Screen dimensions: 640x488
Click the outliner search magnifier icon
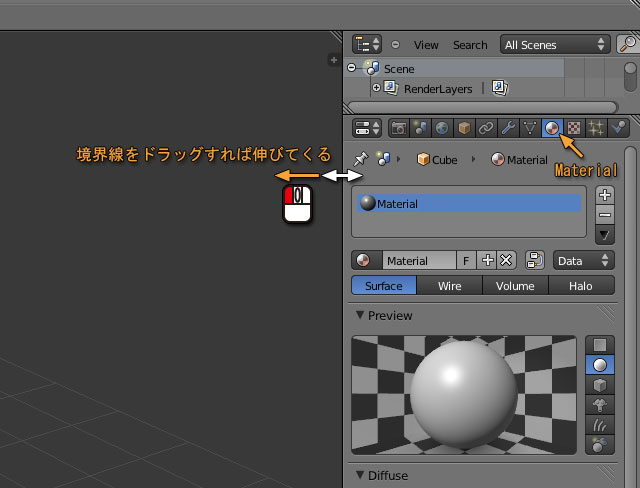[627, 44]
